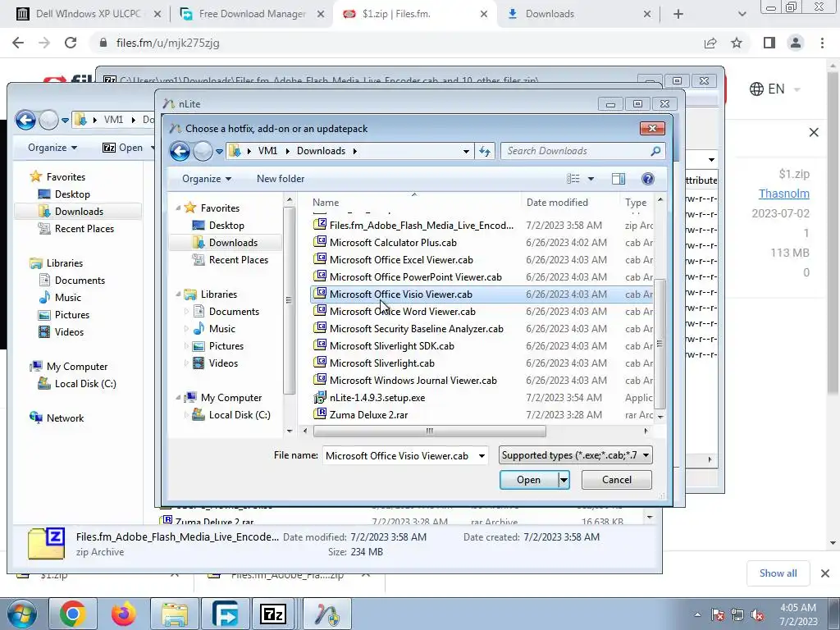Click the Chrome reload page button

[x=71, y=43]
